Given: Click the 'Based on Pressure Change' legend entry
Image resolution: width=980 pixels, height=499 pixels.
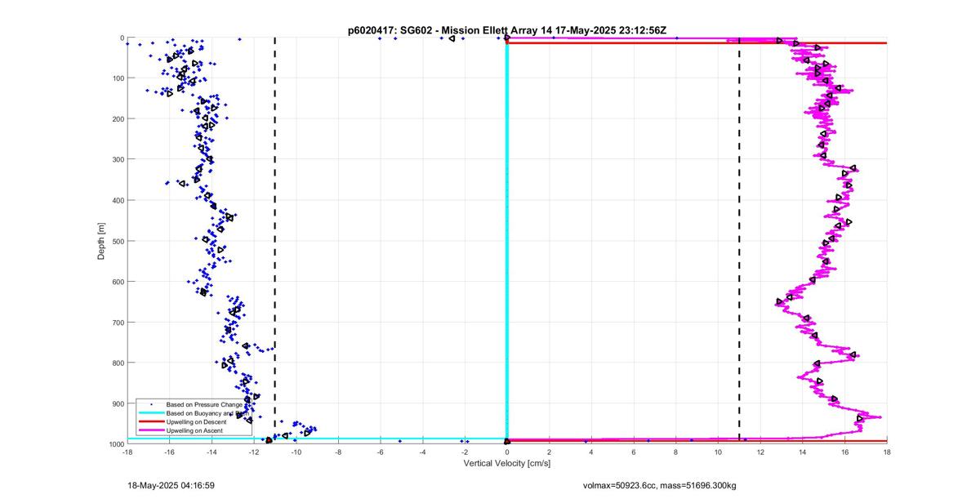Looking at the screenshot, I should (x=204, y=404).
